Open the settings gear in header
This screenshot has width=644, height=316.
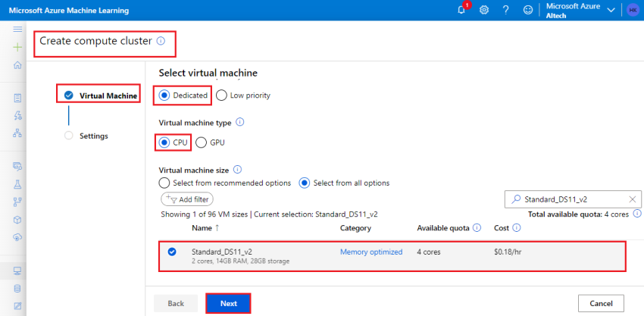click(484, 11)
